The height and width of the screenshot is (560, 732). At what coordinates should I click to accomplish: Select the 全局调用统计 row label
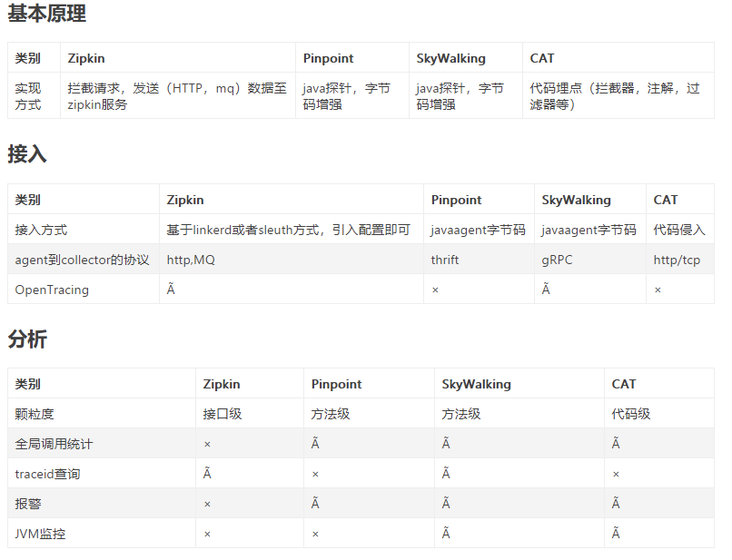54,444
